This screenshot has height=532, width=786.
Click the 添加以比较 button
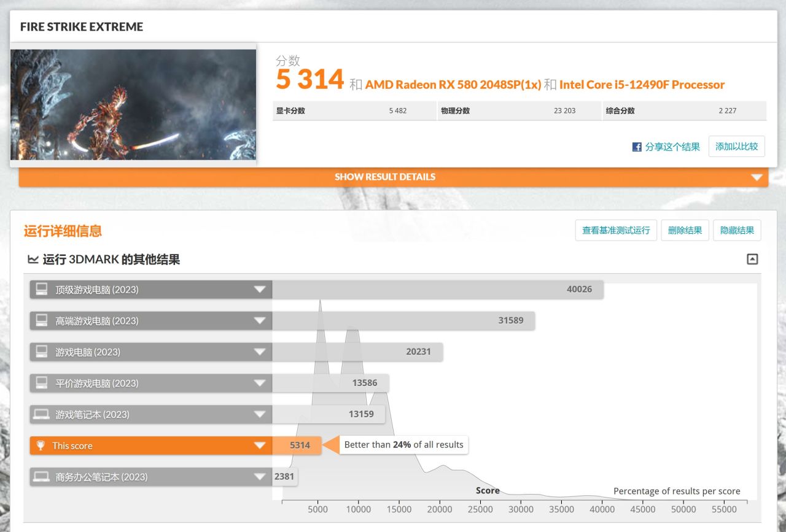pyautogui.click(x=737, y=147)
